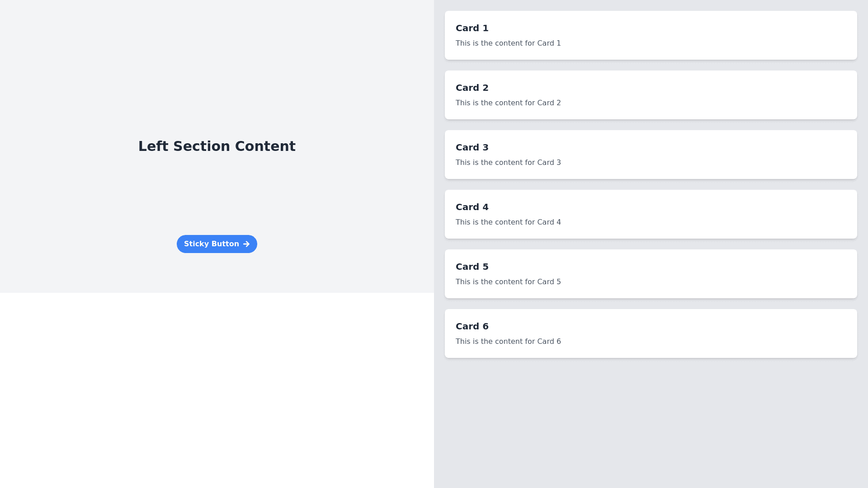Viewport: 868px width, 488px height.
Task: Pick the Card 4 description text
Action: click(508, 222)
